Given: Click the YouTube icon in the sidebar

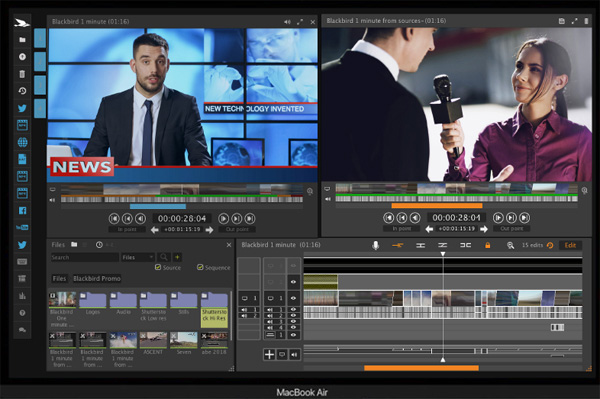Looking at the screenshot, I should [x=22, y=227].
